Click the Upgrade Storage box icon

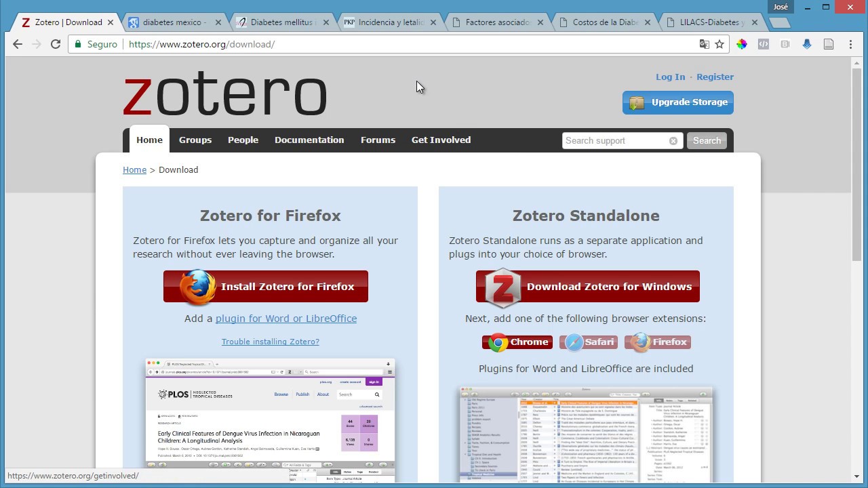pos(637,103)
